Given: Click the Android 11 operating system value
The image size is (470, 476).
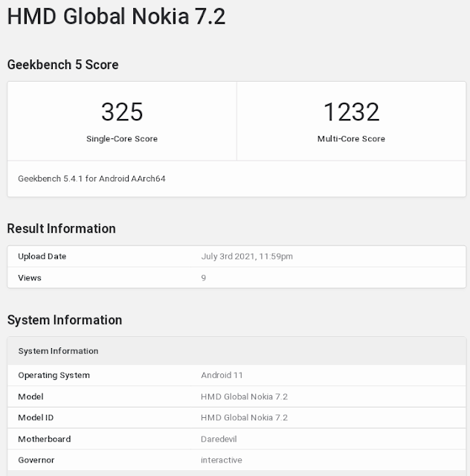Looking at the screenshot, I should pyautogui.click(x=222, y=375).
